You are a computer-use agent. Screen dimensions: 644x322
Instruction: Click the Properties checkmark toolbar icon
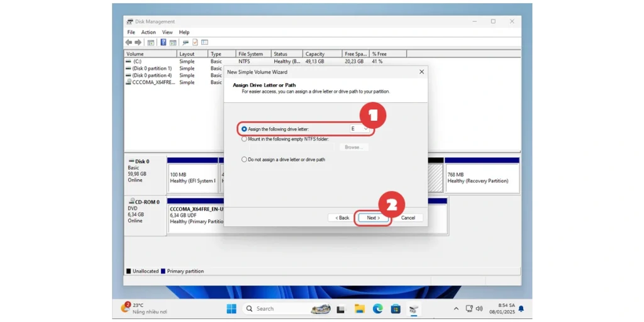tap(195, 42)
